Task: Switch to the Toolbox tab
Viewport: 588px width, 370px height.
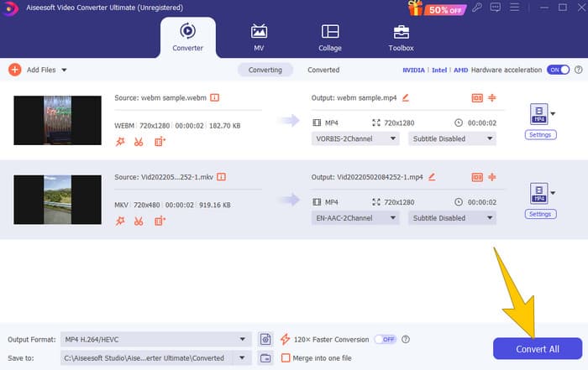Action: (x=402, y=39)
